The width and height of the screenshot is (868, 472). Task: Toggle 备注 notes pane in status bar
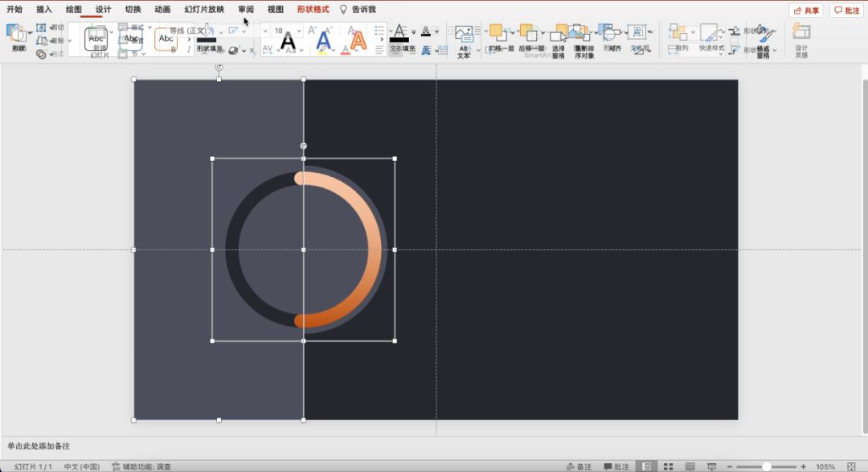(x=579, y=467)
